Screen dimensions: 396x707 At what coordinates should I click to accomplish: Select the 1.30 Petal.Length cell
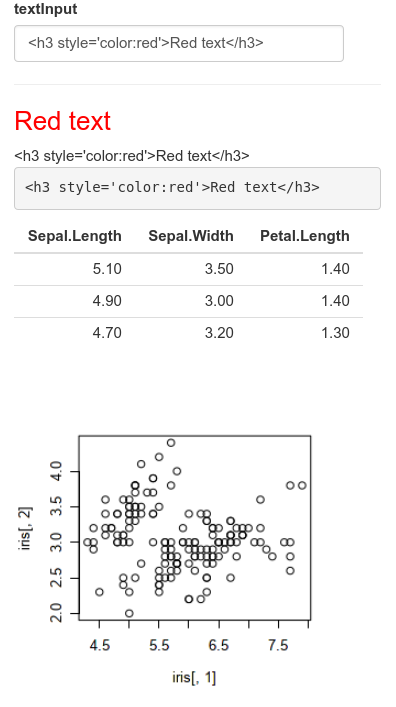coord(335,333)
